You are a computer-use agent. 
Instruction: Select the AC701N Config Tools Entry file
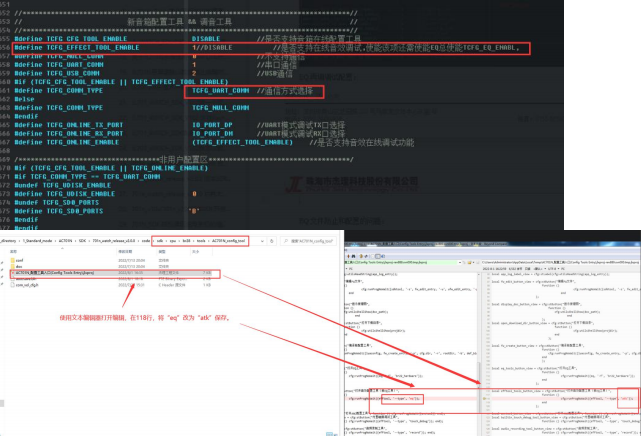click(115, 273)
